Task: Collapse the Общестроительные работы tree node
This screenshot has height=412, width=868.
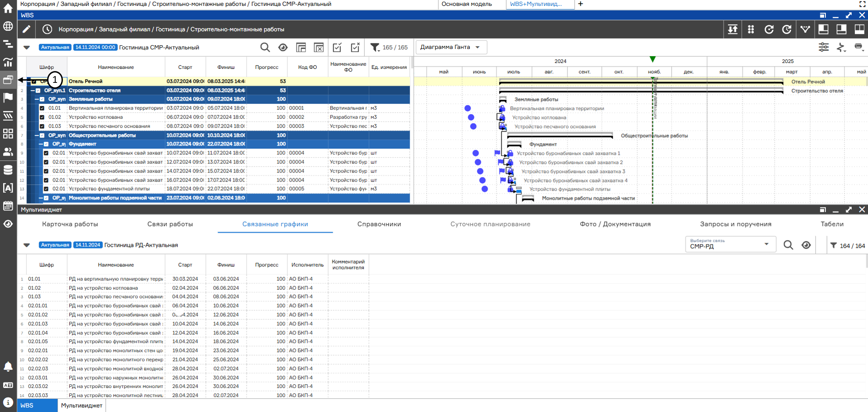Action: [37, 135]
